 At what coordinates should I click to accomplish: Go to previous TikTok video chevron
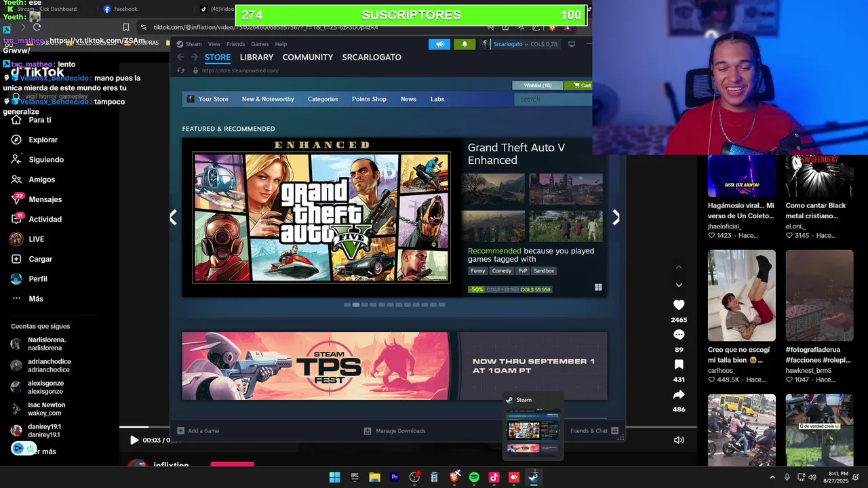[679, 267]
